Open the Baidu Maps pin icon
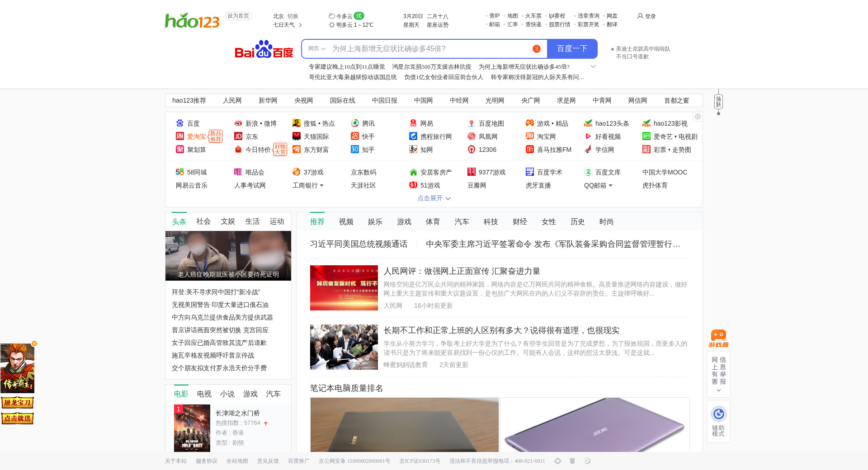868x470 pixels. coord(472,123)
